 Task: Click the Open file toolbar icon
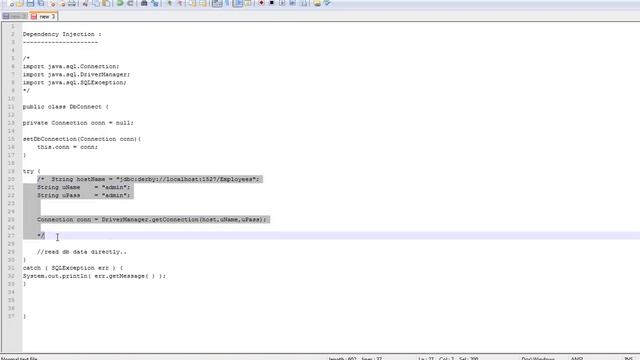20,3
